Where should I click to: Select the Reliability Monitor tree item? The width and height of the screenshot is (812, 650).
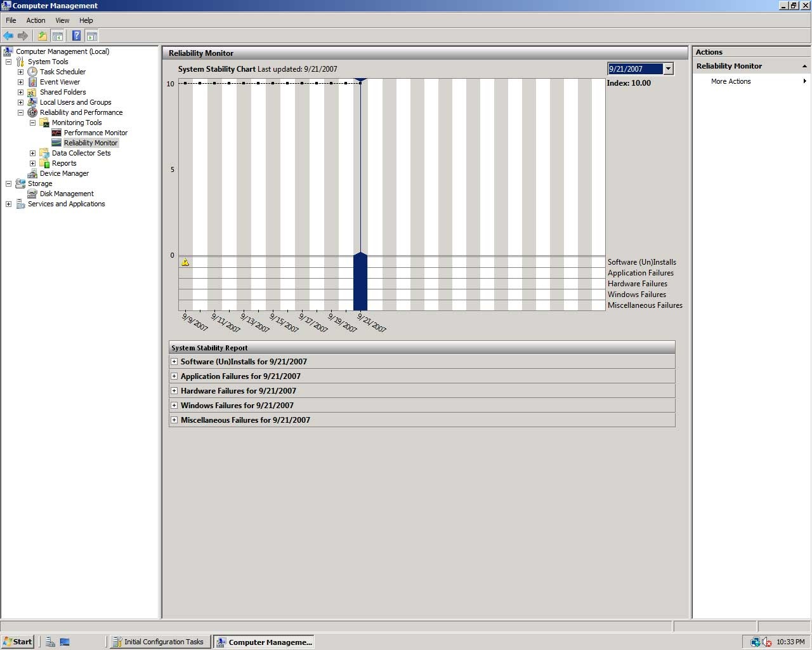click(x=91, y=143)
